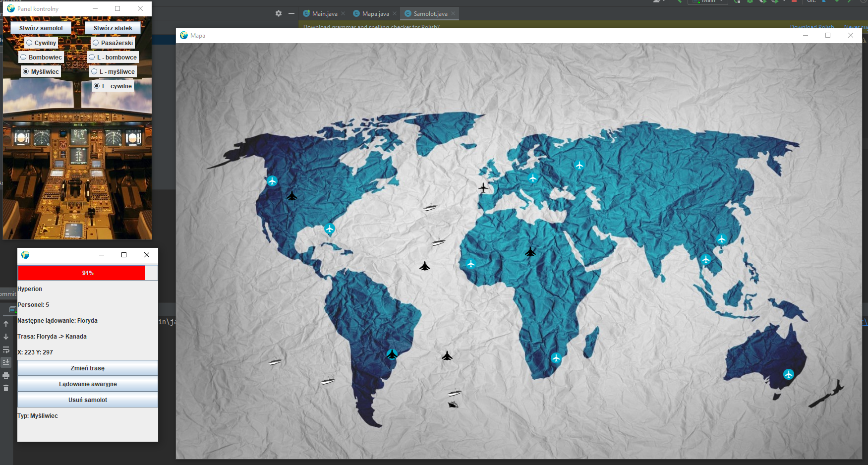Open the IDE settings gear icon
The width and height of the screenshot is (868, 465).
pyautogui.click(x=278, y=13)
